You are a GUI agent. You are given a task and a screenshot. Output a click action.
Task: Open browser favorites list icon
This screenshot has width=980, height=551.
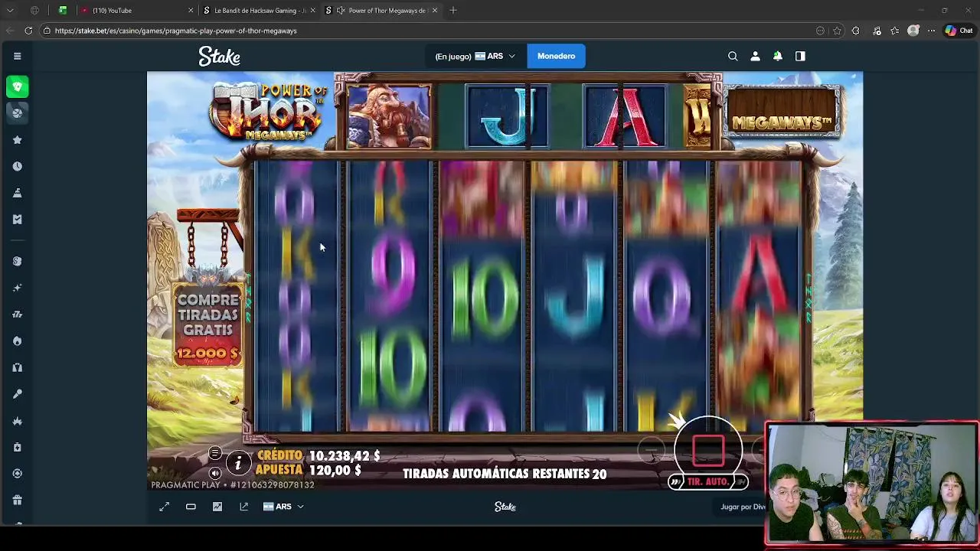(894, 31)
